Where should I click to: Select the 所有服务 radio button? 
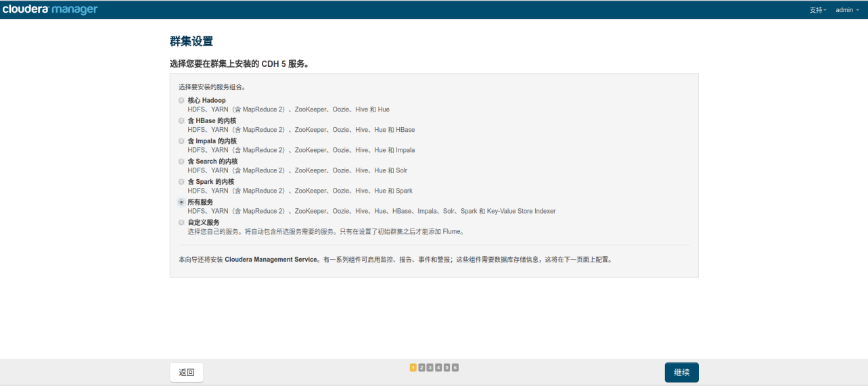(x=181, y=201)
